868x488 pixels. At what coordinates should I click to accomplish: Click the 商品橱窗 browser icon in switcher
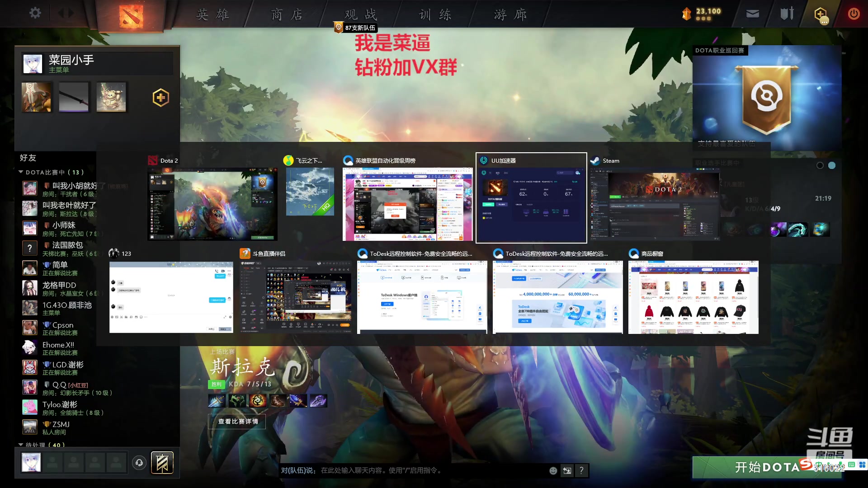click(x=634, y=253)
